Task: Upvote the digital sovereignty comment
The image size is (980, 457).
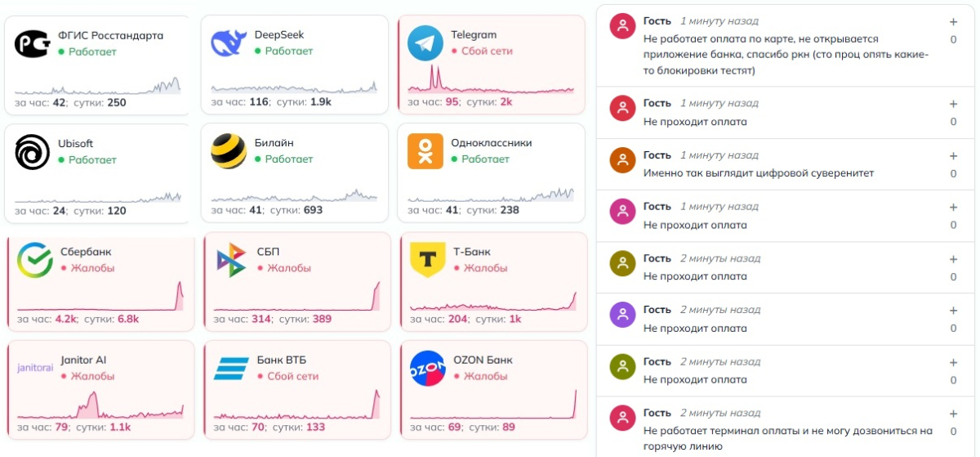Action: coord(953,156)
